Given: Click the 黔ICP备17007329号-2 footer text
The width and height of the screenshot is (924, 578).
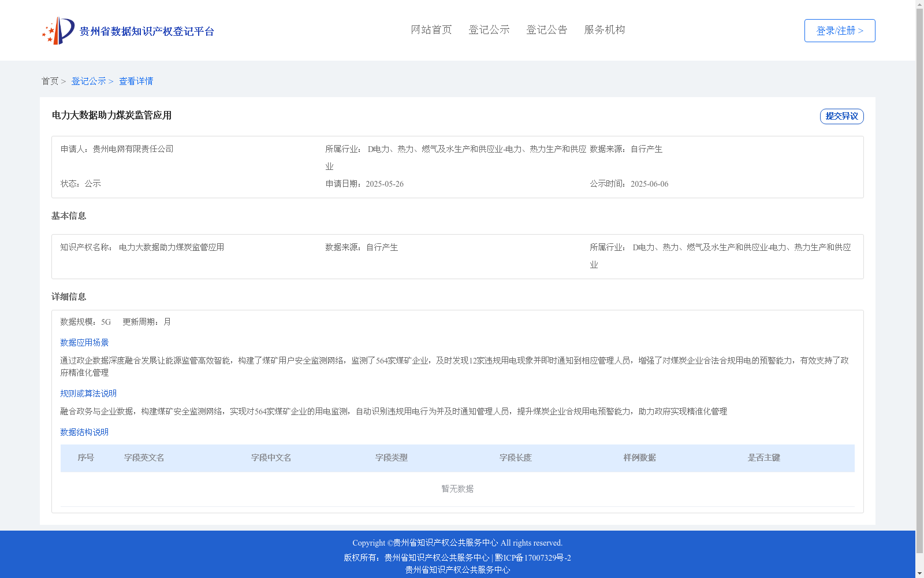Looking at the screenshot, I should pos(533,558).
